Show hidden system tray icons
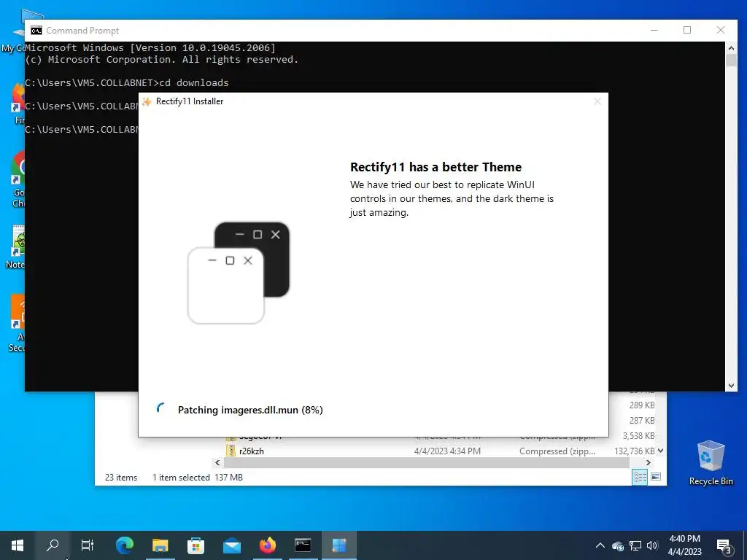The width and height of the screenshot is (747, 560). 600,545
